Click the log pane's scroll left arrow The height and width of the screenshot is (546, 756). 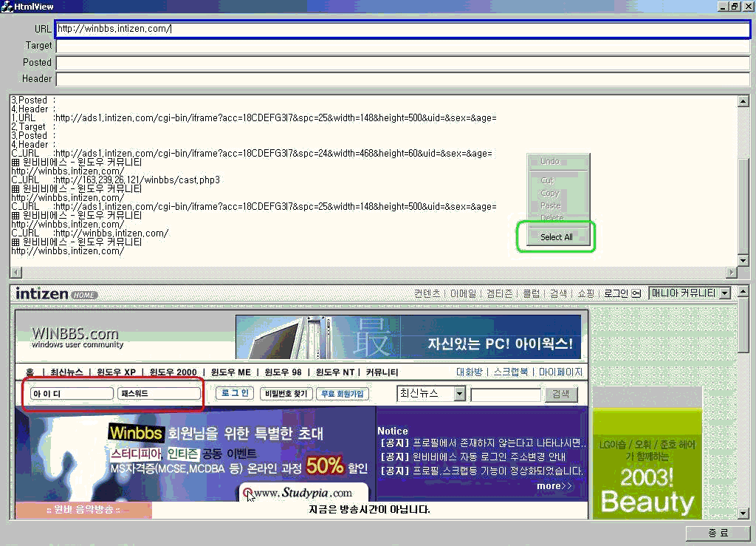pos(16,272)
